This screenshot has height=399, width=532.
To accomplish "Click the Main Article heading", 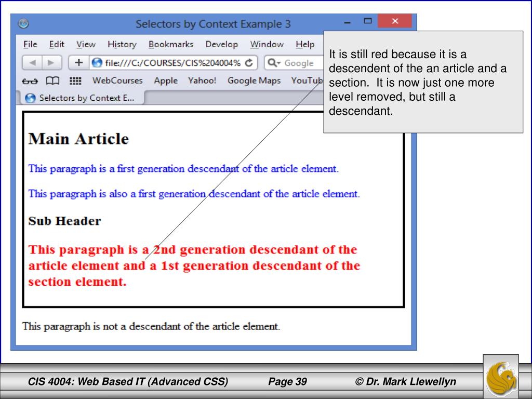I will (78, 139).
